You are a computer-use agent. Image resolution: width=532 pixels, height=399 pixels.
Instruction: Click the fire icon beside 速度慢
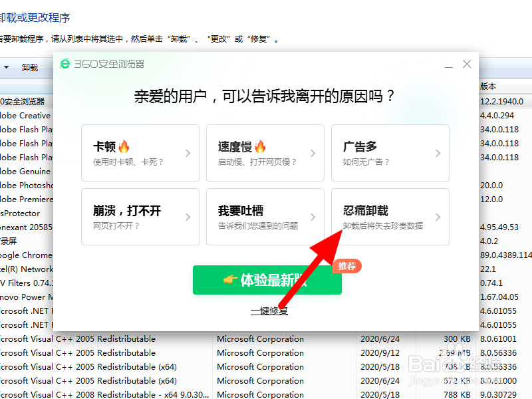(260, 146)
